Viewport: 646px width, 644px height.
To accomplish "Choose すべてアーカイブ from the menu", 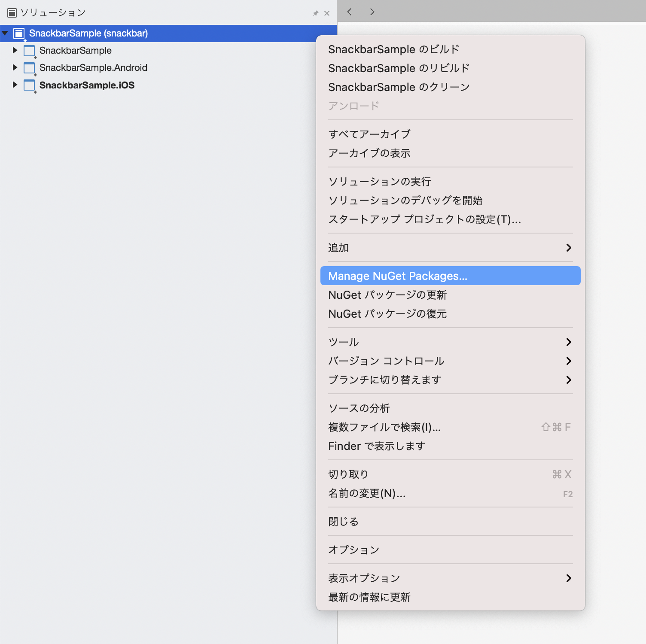I will (451, 134).
